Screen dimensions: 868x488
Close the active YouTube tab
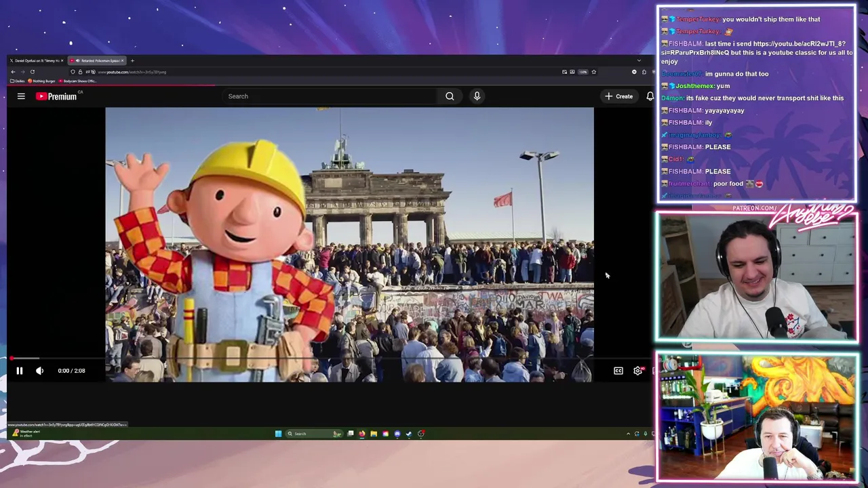[122, 61]
